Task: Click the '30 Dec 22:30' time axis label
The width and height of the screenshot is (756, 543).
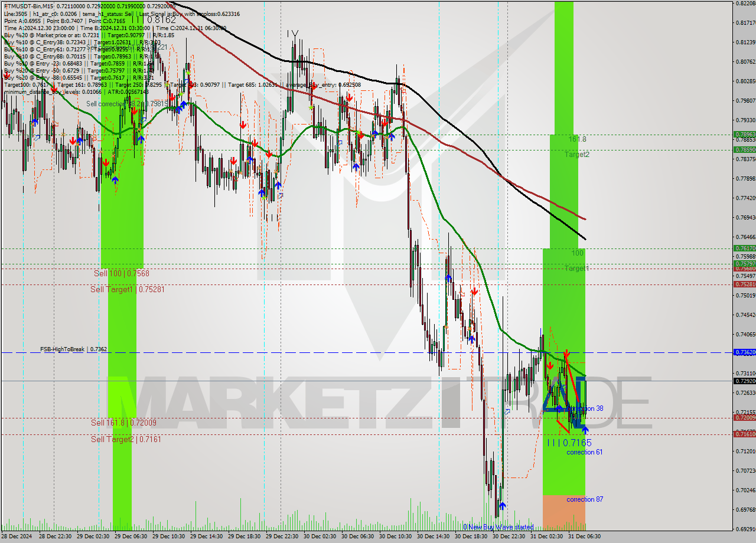Action: click(x=509, y=537)
